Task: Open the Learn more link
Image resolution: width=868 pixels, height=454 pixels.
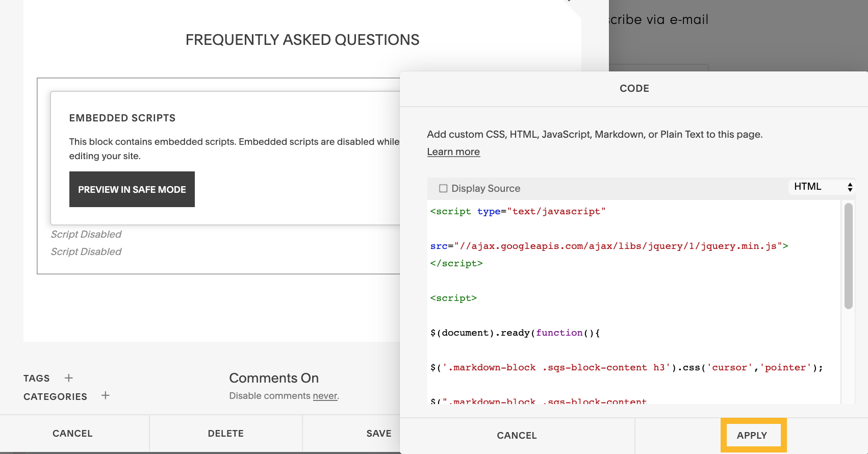Action: pyautogui.click(x=453, y=152)
